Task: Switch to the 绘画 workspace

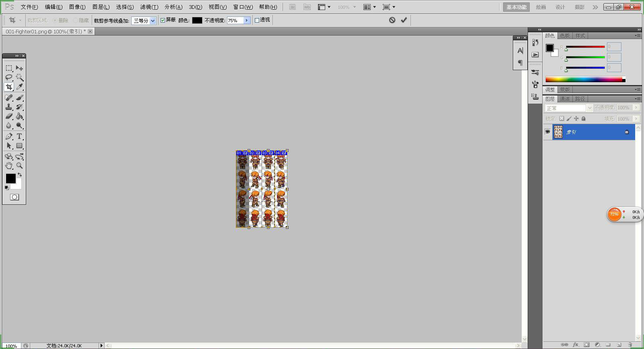Action: click(541, 7)
